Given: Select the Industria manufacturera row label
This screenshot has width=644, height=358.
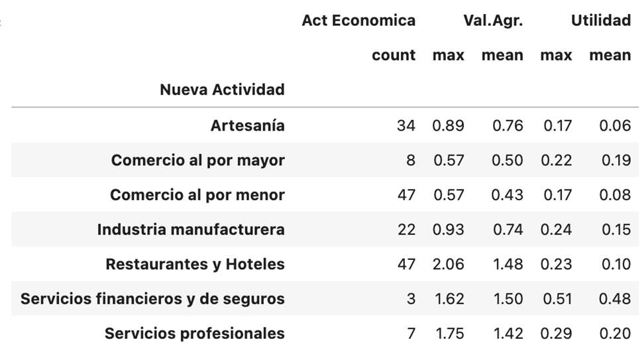Looking at the screenshot, I should pyautogui.click(x=191, y=229).
